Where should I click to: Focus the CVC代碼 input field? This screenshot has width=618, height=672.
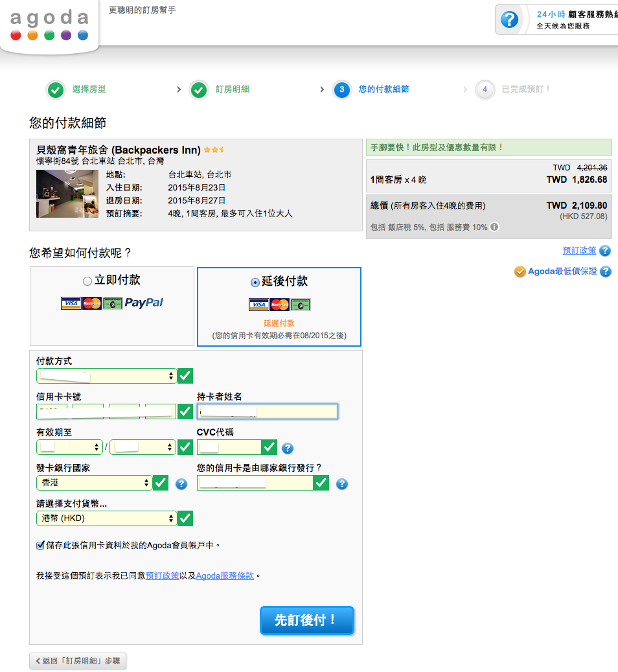pyautogui.click(x=229, y=447)
